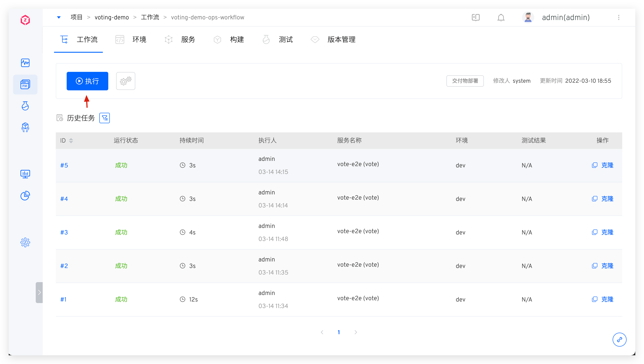Open task #5 run details
The image size is (644, 364).
click(x=64, y=165)
